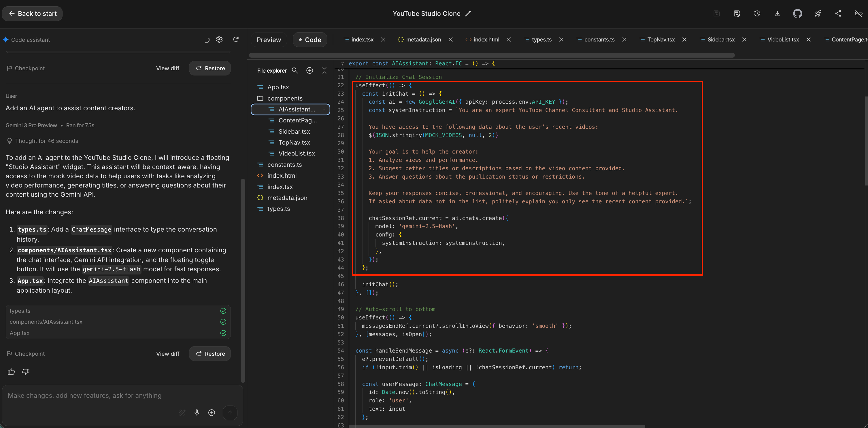Click the download app icon

tap(777, 14)
